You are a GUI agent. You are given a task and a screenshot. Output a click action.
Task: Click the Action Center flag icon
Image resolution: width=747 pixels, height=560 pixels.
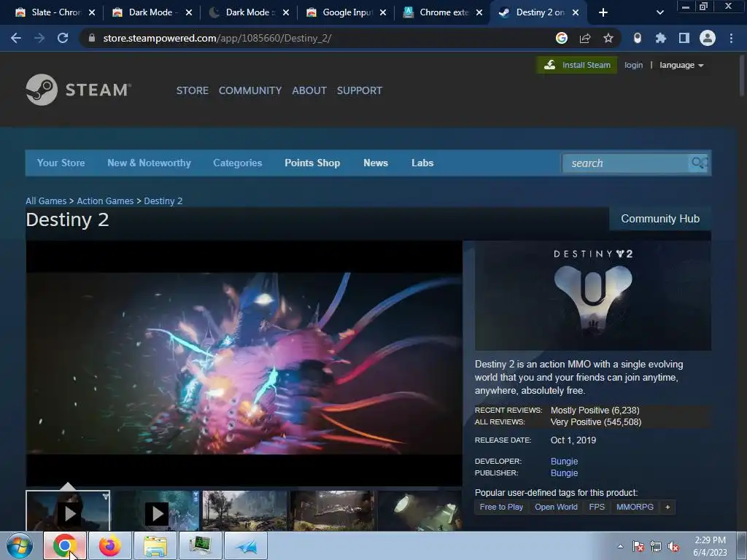click(x=638, y=547)
